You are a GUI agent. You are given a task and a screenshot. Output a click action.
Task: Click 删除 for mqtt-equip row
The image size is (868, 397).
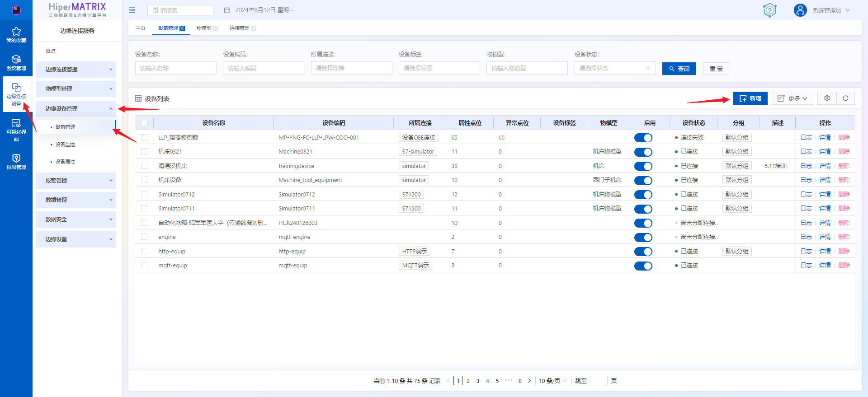(844, 265)
